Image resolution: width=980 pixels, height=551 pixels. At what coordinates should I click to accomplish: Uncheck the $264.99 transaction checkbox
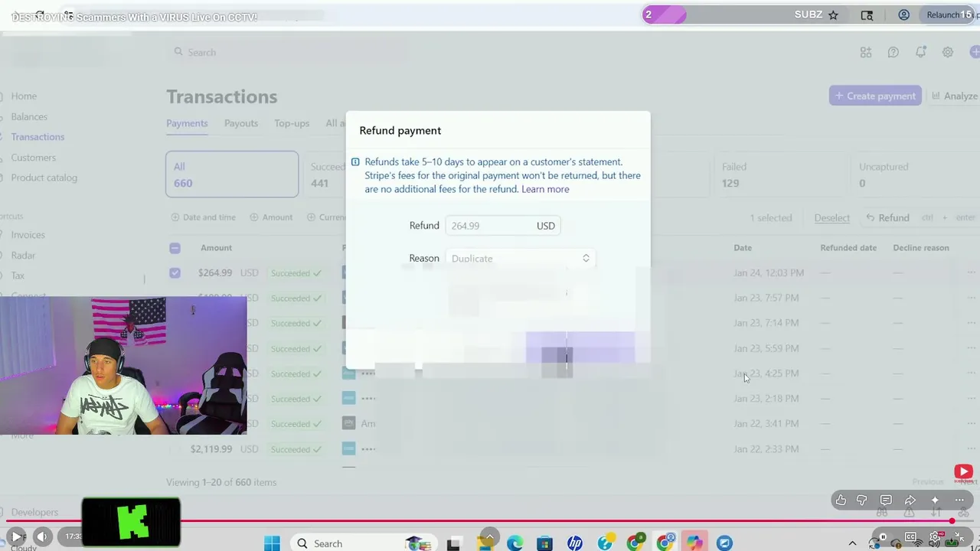coord(175,273)
